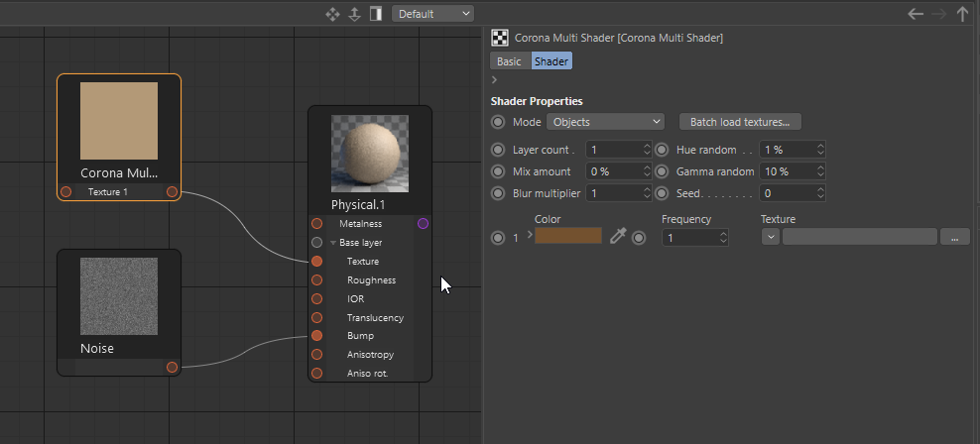Screen dimensions: 980x444
Task: Toggle the Gamma random animation dot
Action: click(x=662, y=171)
